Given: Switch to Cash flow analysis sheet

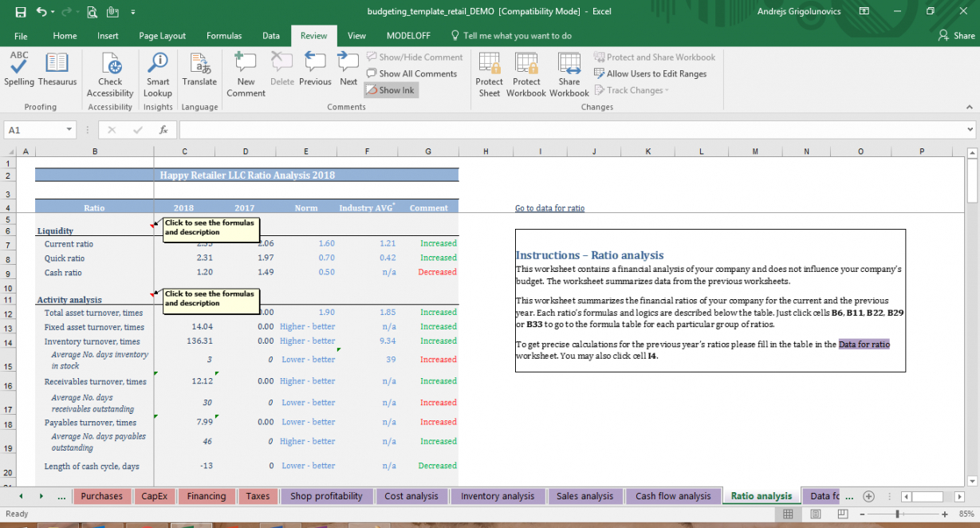Looking at the screenshot, I should pyautogui.click(x=673, y=496).
